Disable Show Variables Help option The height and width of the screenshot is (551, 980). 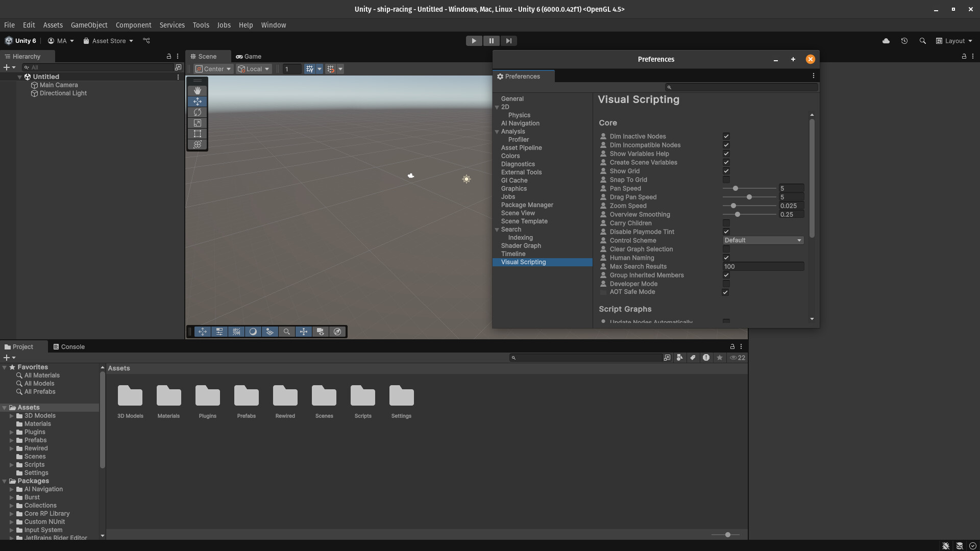coord(726,154)
